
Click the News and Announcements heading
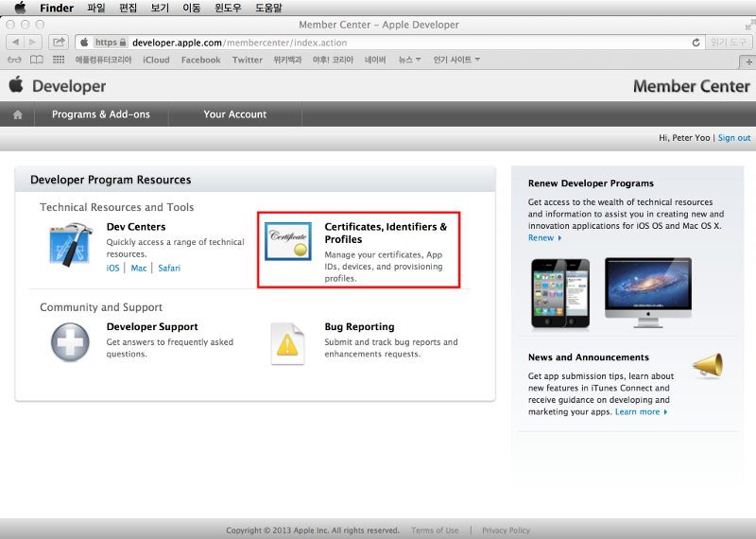click(x=588, y=357)
